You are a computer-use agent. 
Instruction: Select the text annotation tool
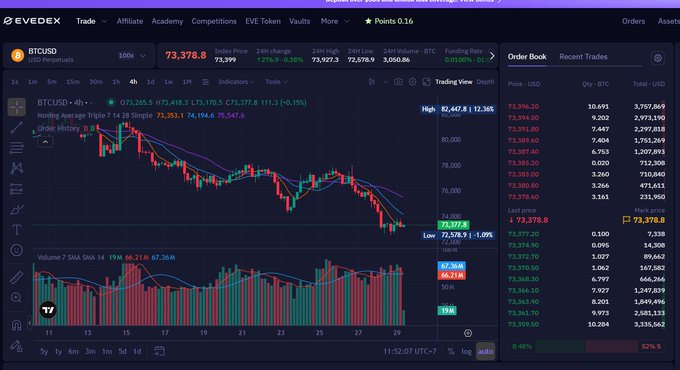tap(16, 229)
